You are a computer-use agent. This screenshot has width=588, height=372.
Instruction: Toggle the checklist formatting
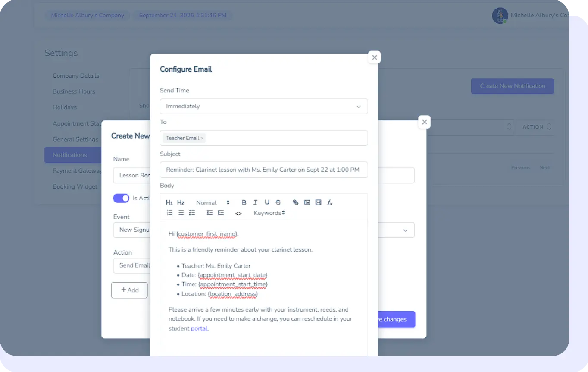click(x=192, y=213)
